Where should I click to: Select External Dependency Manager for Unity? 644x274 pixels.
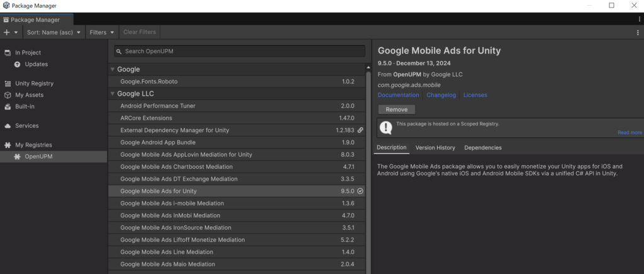(236, 130)
